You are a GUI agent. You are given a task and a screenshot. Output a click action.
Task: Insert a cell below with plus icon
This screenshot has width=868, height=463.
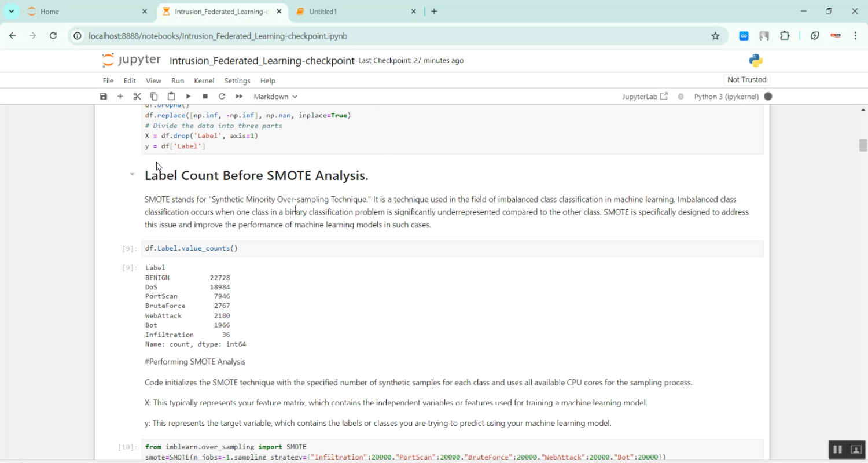point(120,97)
